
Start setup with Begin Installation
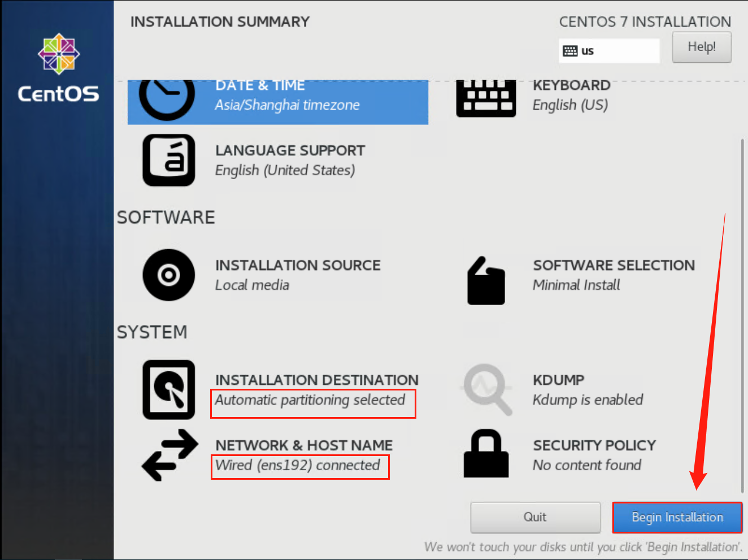pos(677,517)
